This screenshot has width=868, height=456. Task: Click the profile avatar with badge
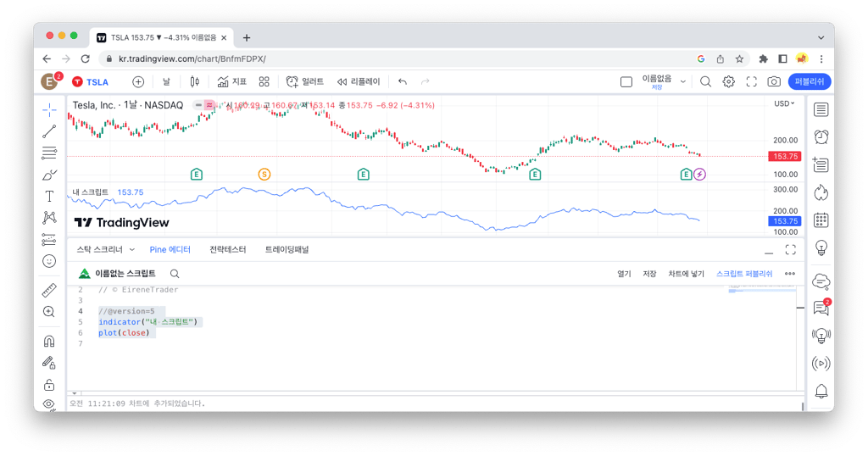(51, 81)
